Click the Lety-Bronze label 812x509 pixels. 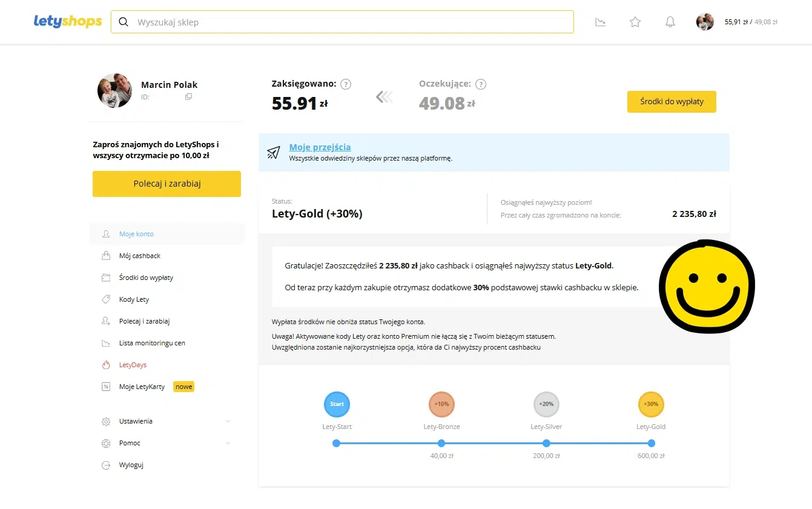pos(442,427)
